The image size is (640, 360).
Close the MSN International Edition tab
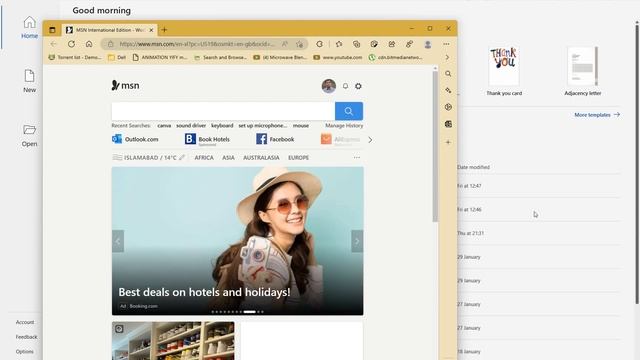[x=151, y=30]
